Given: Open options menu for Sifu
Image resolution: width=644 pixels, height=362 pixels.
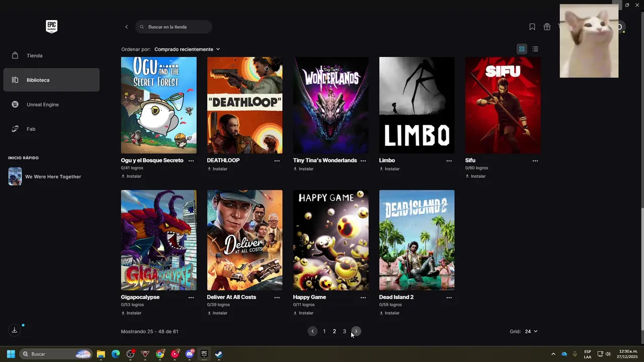Looking at the screenshot, I should tap(535, 161).
